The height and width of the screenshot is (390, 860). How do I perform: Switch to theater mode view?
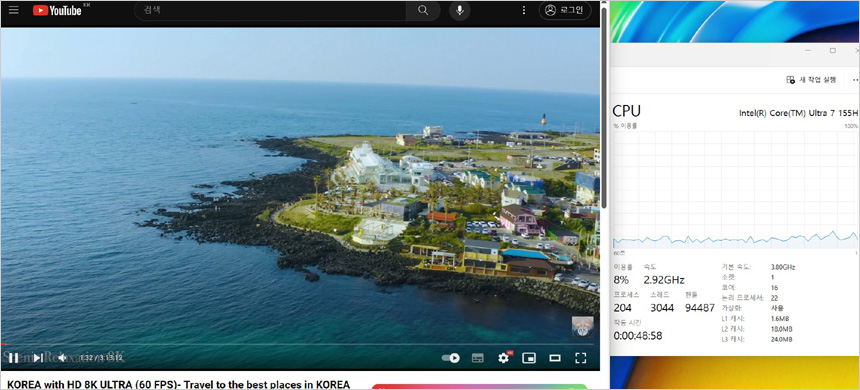click(x=555, y=358)
